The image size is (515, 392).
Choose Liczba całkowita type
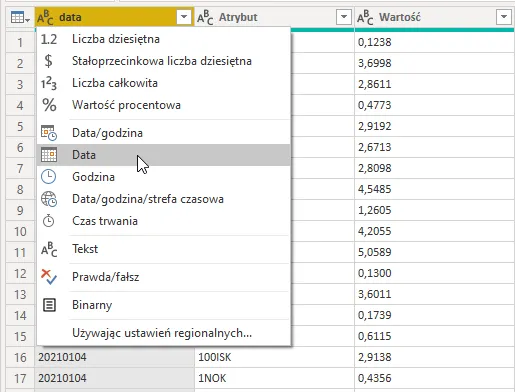(163, 83)
